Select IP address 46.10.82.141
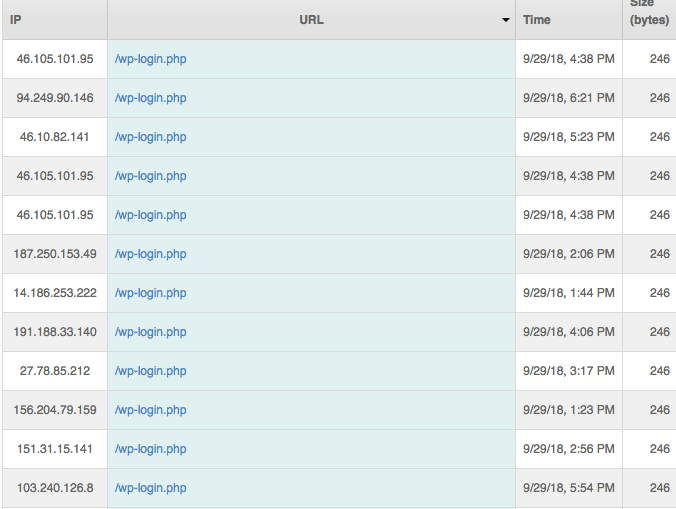 pyautogui.click(x=55, y=137)
